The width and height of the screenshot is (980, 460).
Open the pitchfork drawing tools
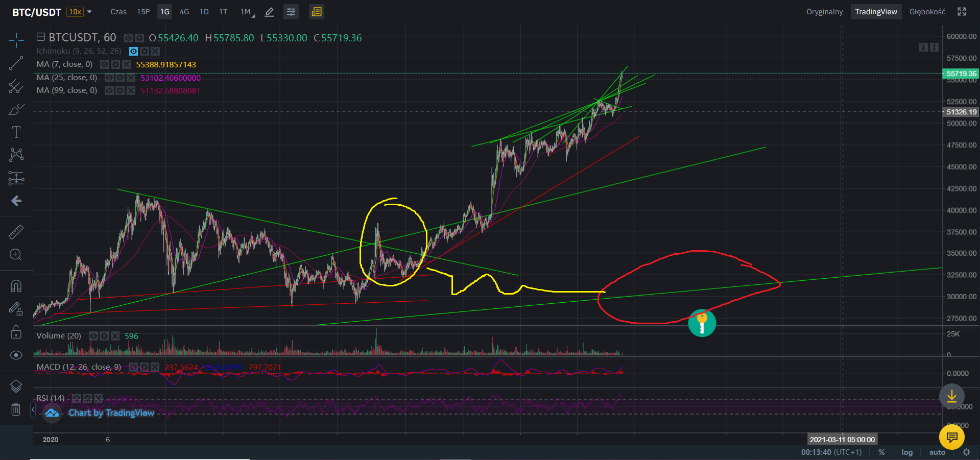pyautogui.click(x=16, y=86)
